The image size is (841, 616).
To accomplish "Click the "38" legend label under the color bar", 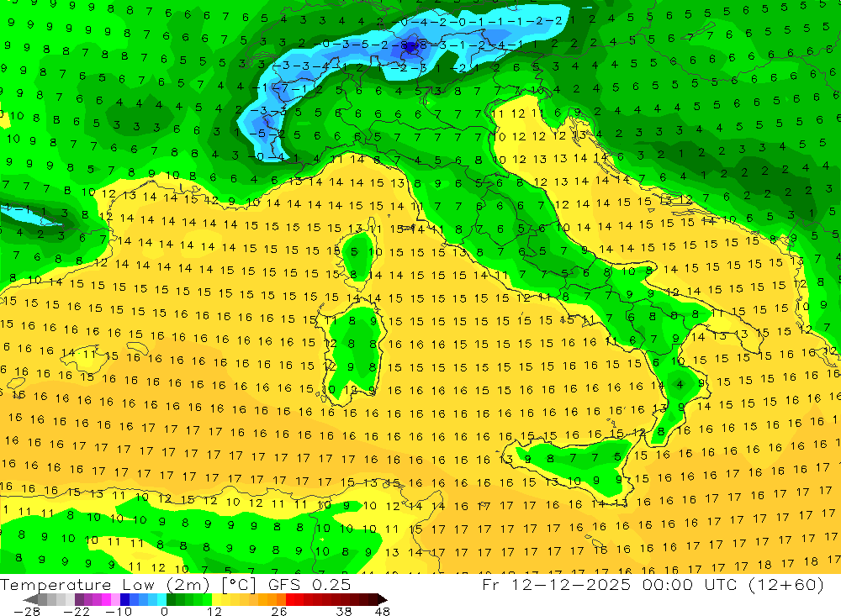I will [344, 612].
